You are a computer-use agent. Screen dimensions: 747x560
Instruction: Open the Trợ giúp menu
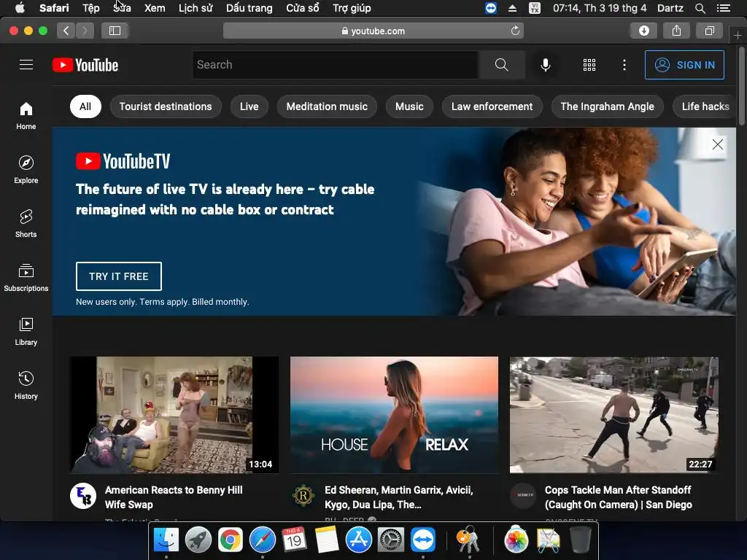(352, 8)
